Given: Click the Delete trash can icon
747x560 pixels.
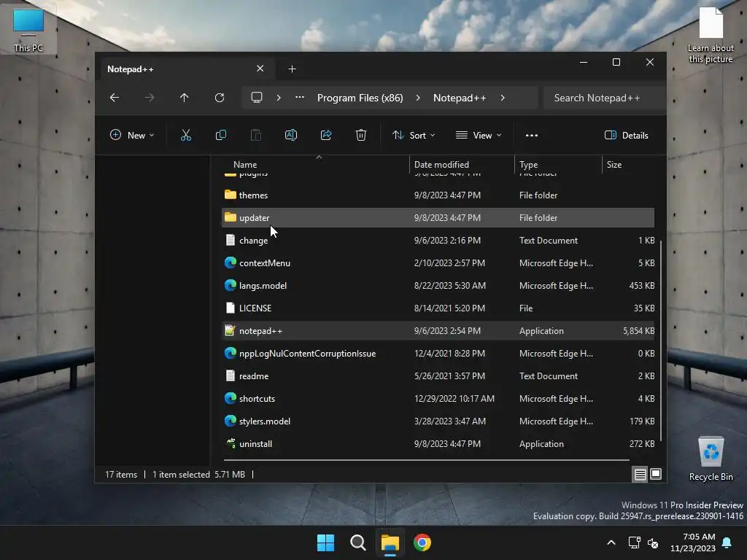Looking at the screenshot, I should 361,135.
